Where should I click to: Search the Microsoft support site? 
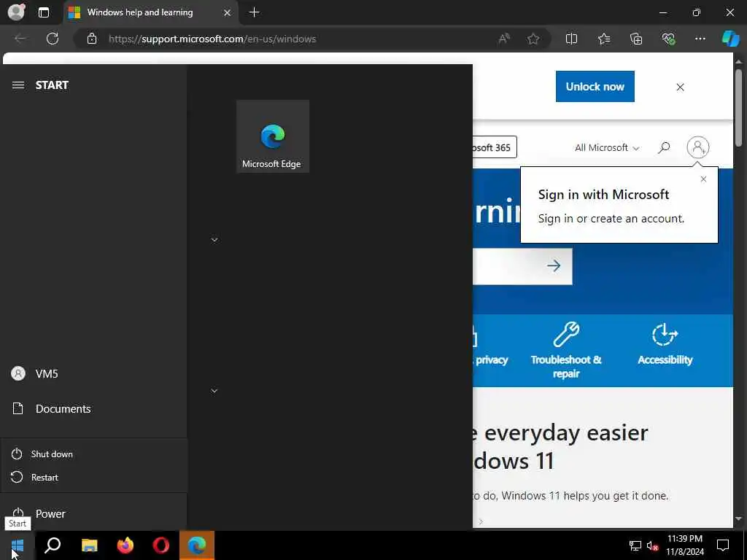tap(664, 147)
